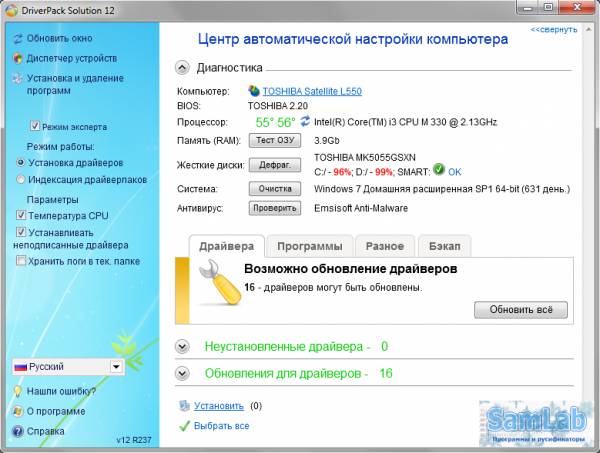Open the 'Разное' tab
The image size is (600, 453).
pos(385,246)
